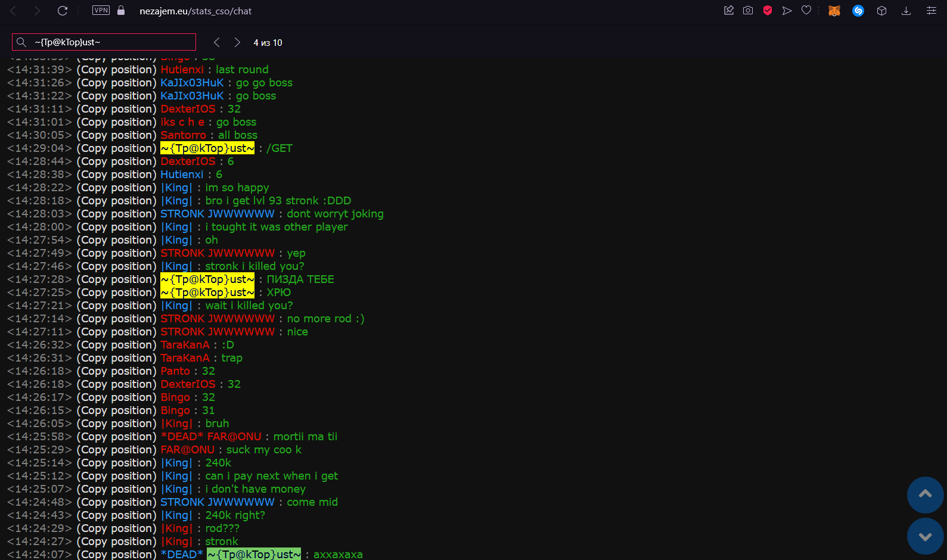
Task: Reload the page with the refresh icon
Action: [63, 11]
